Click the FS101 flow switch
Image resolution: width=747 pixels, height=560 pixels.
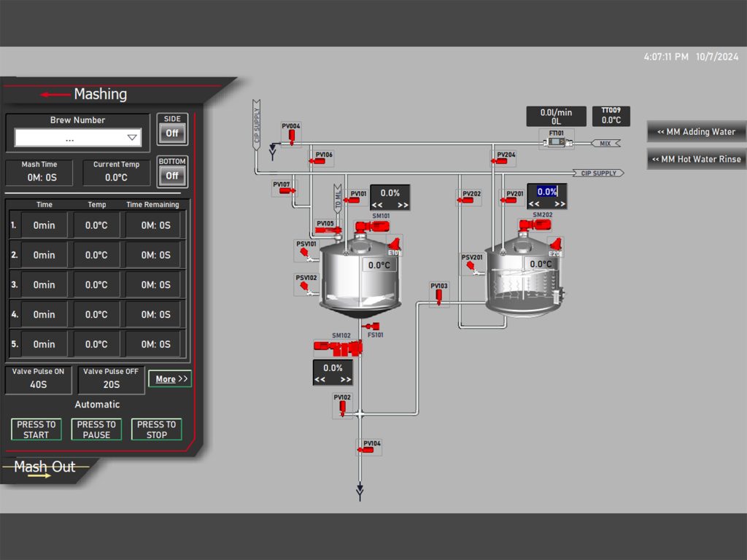click(371, 327)
